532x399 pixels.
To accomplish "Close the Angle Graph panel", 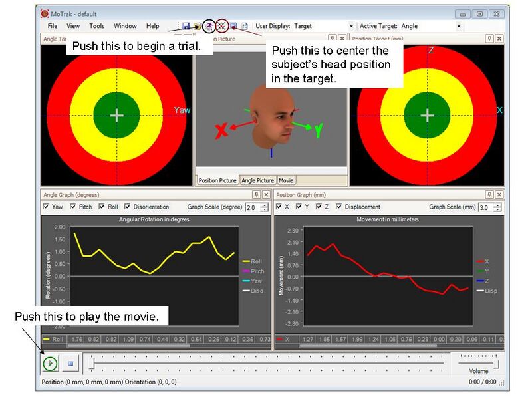I will point(267,194).
